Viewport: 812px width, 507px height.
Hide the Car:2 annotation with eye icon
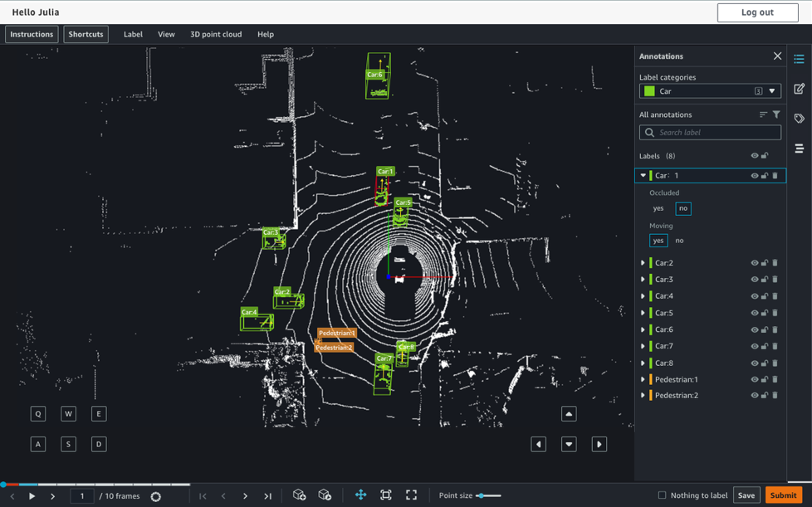tap(754, 263)
